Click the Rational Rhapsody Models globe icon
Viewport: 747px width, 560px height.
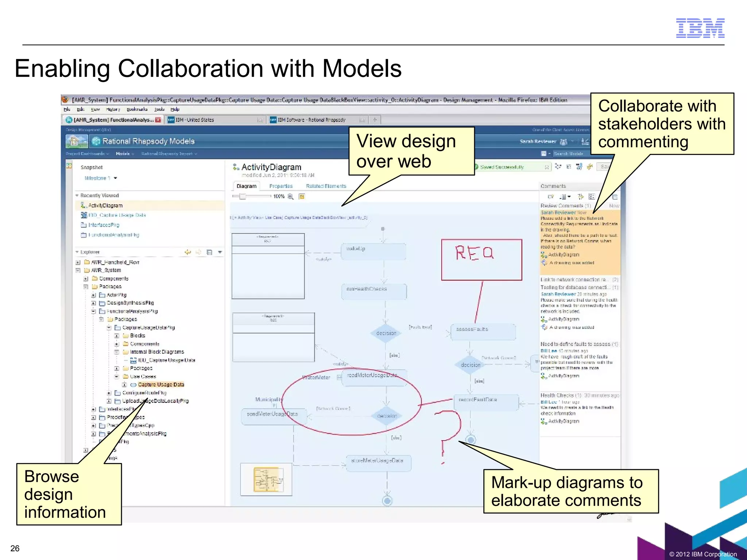[96, 141]
